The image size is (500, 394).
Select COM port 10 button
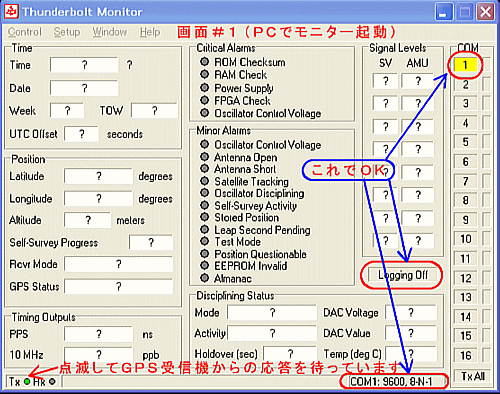tap(465, 239)
